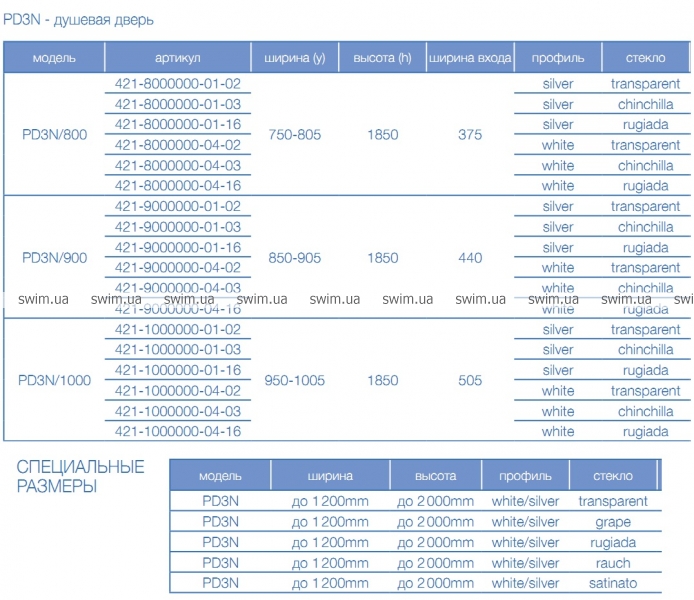
Task: Select the 950-1005 width value
Action: 294,380
